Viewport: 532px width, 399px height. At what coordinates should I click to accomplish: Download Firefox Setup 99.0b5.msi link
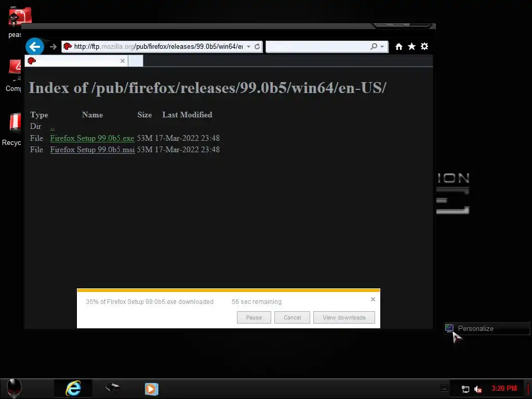point(92,150)
